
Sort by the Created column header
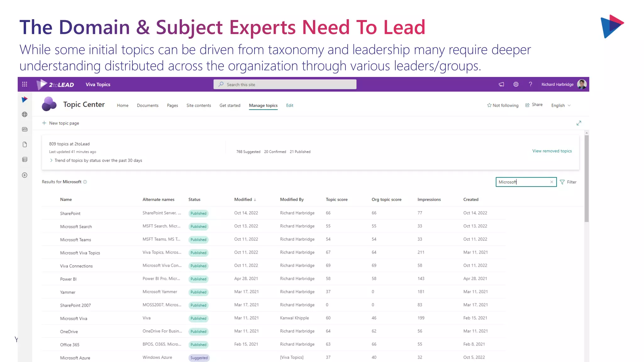(x=471, y=200)
